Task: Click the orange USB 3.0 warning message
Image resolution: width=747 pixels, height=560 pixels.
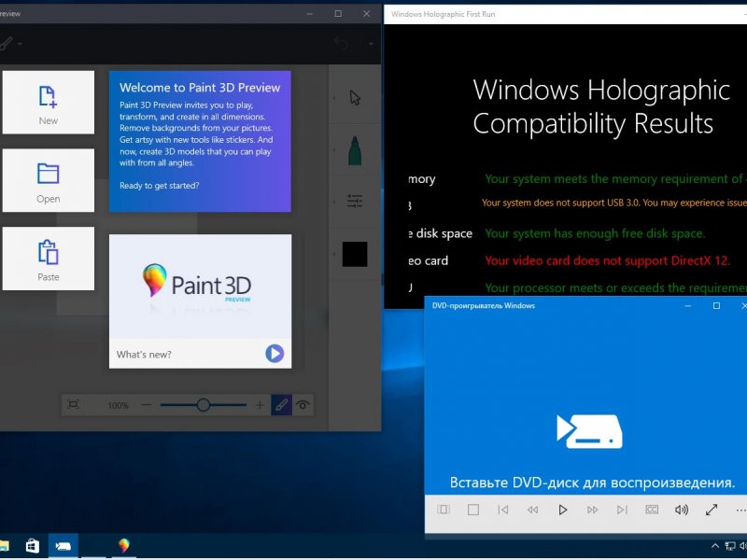Action: [x=614, y=203]
